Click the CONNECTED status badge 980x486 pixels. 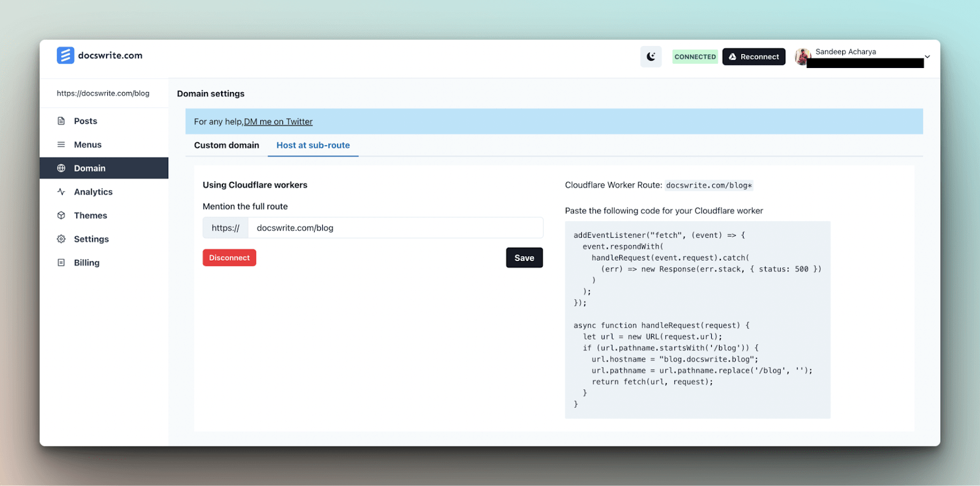tap(695, 57)
